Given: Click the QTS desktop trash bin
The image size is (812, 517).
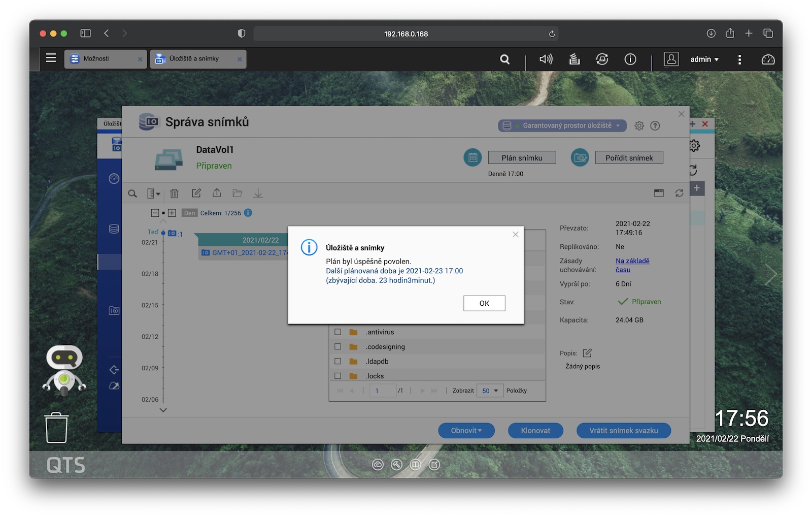Looking at the screenshot, I should point(56,428).
